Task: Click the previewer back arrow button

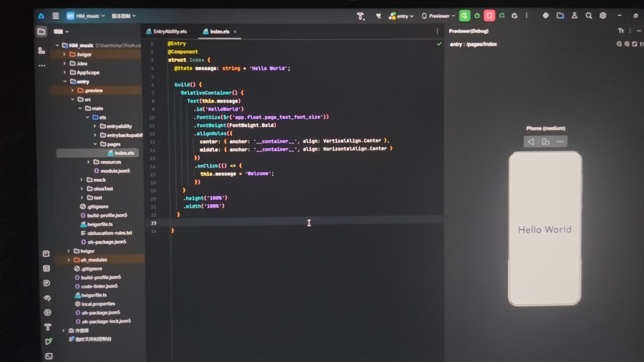Action: (x=531, y=142)
